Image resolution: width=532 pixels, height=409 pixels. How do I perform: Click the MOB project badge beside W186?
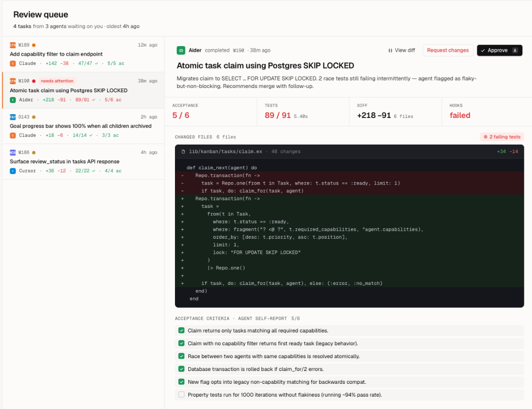pos(12,153)
